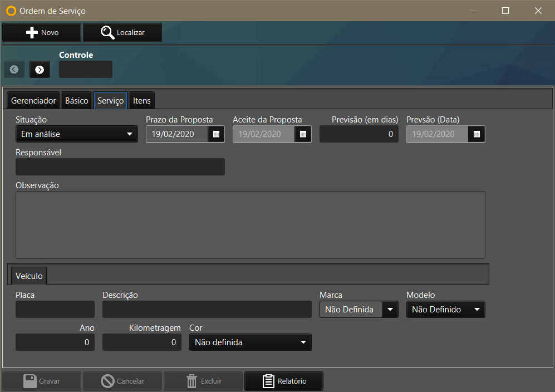Click the Cancelar button label
The width and height of the screenshot is (555, 392).
(131, 381)
